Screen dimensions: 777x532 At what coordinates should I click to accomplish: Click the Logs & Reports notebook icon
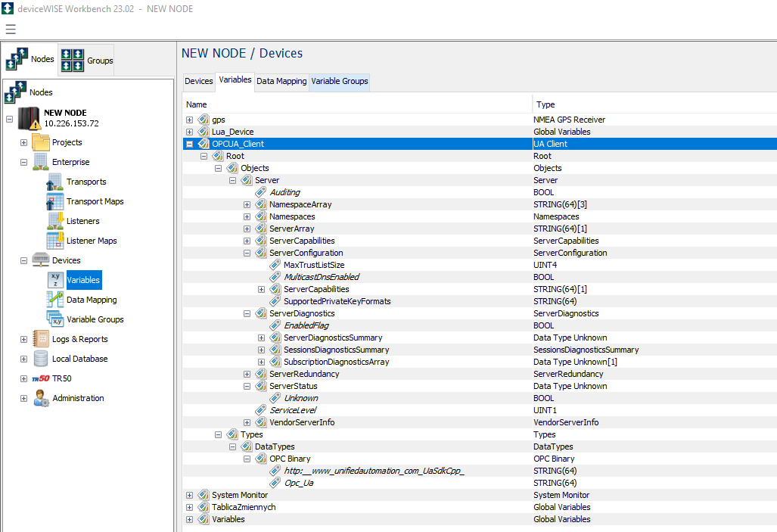tap(41, 338)
